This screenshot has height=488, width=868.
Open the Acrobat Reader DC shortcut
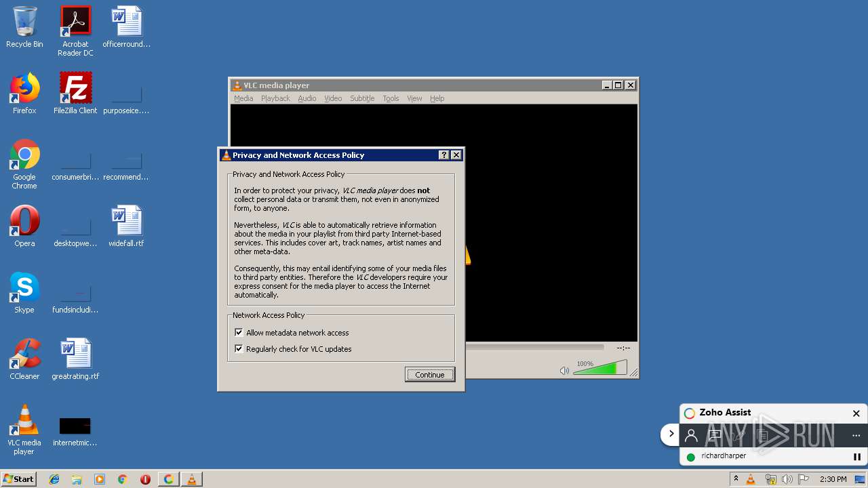click(75, 31)
